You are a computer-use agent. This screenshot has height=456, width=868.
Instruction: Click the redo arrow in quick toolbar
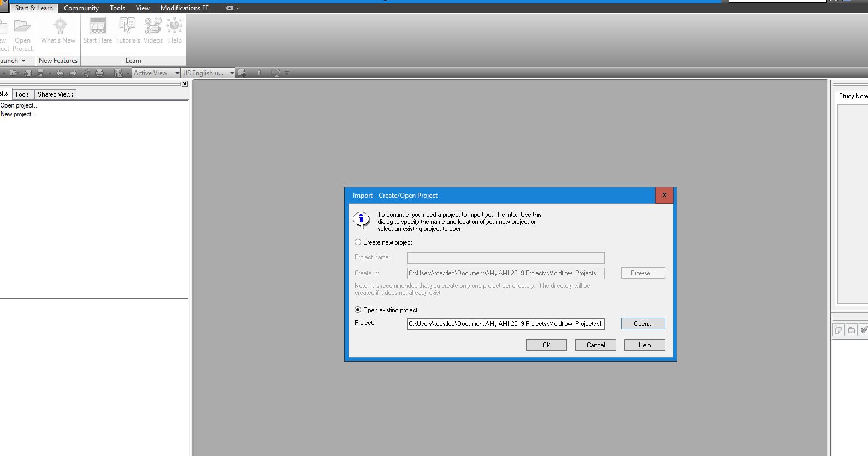point(73,73)
